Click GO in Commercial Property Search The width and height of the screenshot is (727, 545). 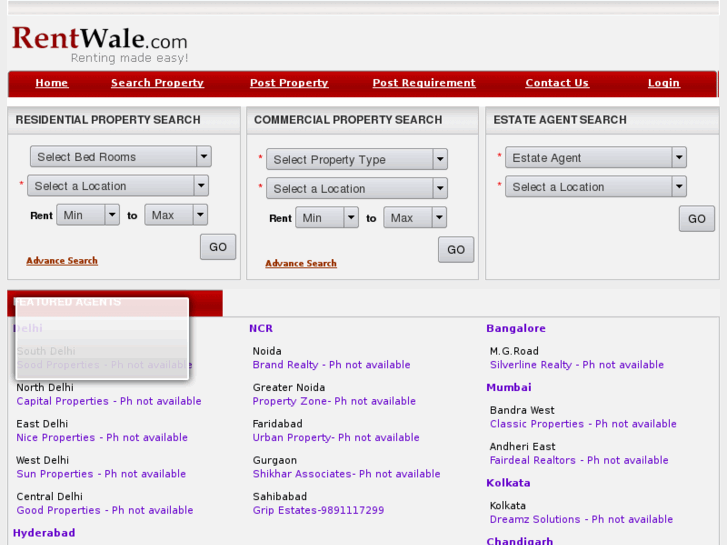(456, 250)
